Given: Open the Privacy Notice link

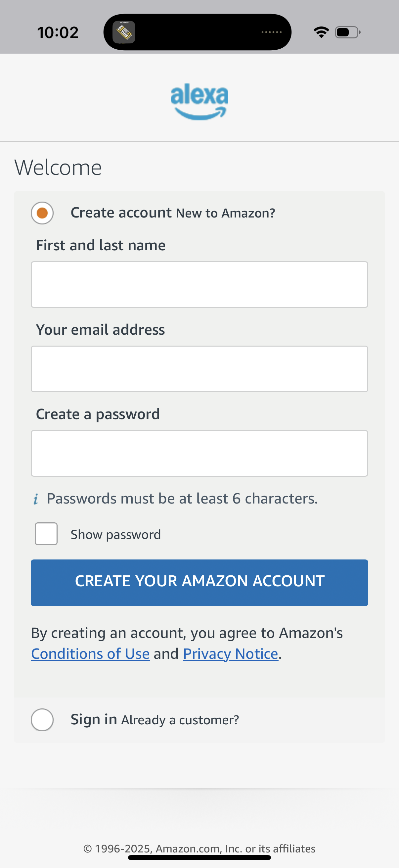Looking at the screenshot, I should [230, 653].
